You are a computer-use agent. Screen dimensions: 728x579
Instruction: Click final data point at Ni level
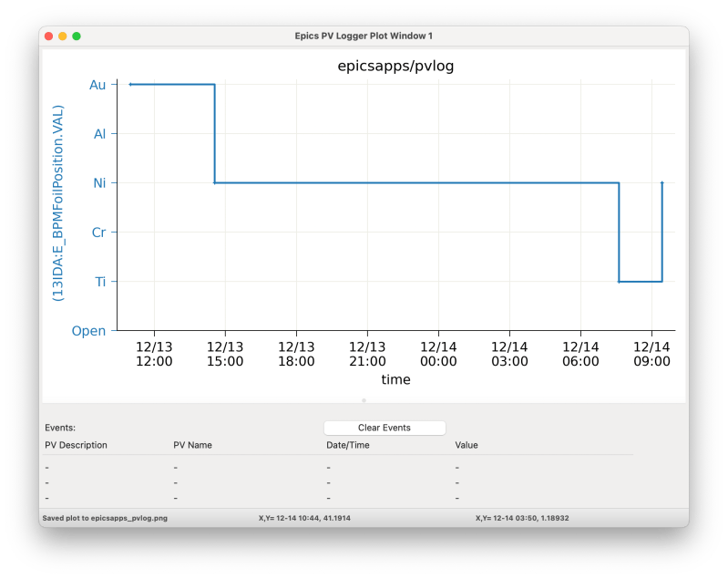click(662, 183)
